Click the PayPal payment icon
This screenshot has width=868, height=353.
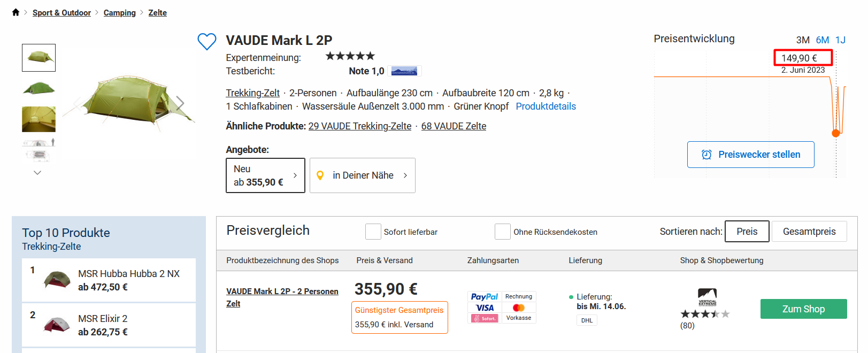coord(485,296)
